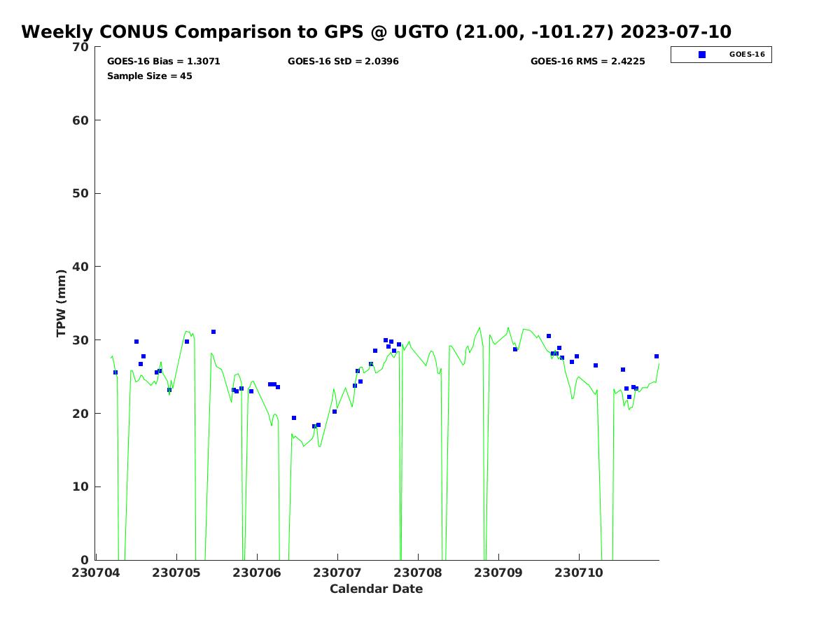Click the rightmost blue GOES-16 data point
This screenshot has height=630, width=840.
(x=657, y=356)
